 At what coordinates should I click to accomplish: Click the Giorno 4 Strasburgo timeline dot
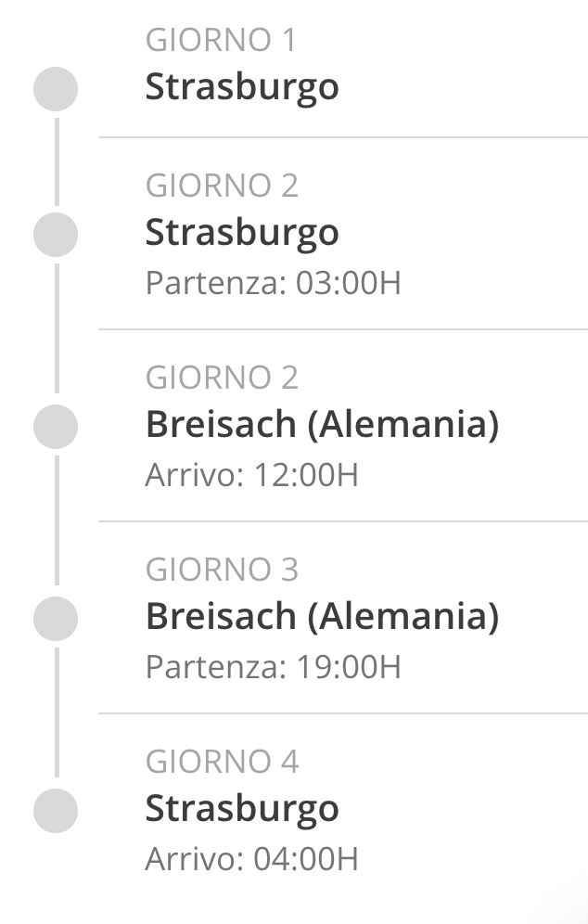click(56, 811)
